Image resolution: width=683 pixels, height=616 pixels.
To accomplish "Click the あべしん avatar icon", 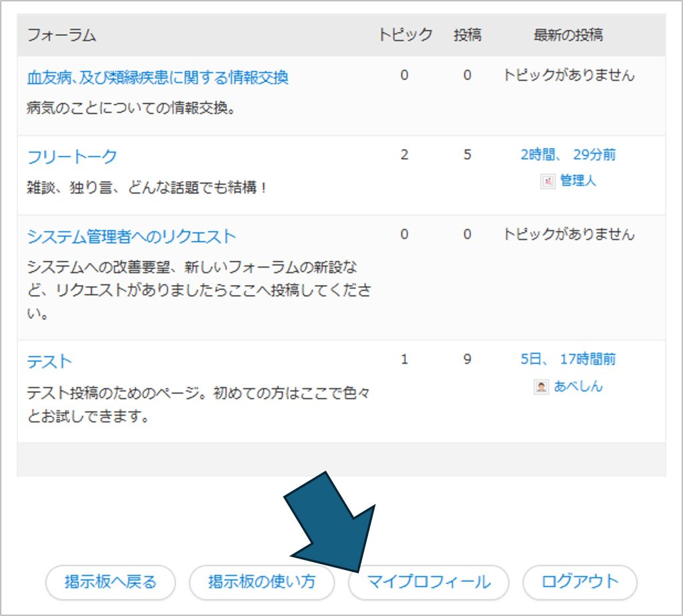I will (x=541, y=386).
